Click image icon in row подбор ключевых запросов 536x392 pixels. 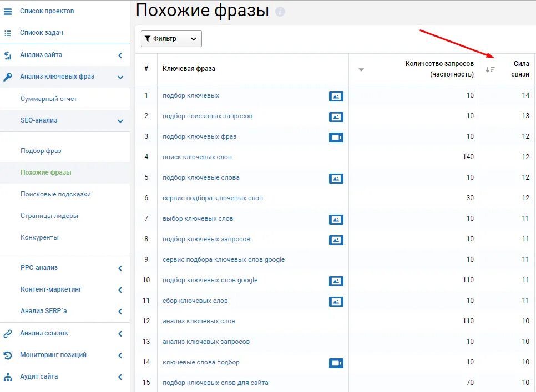[336, 240]
